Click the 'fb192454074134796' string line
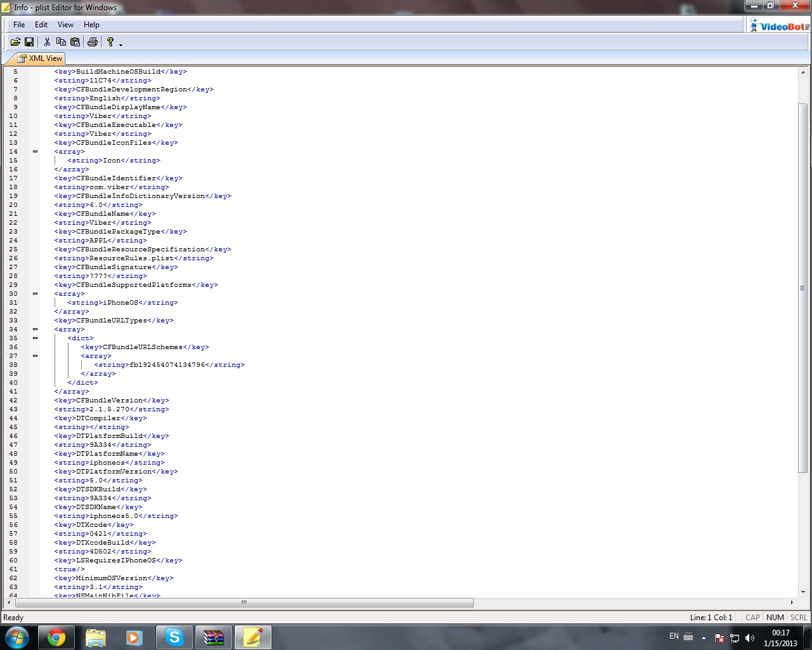Viewport: 812px width, 650px height. click(169, 365)
